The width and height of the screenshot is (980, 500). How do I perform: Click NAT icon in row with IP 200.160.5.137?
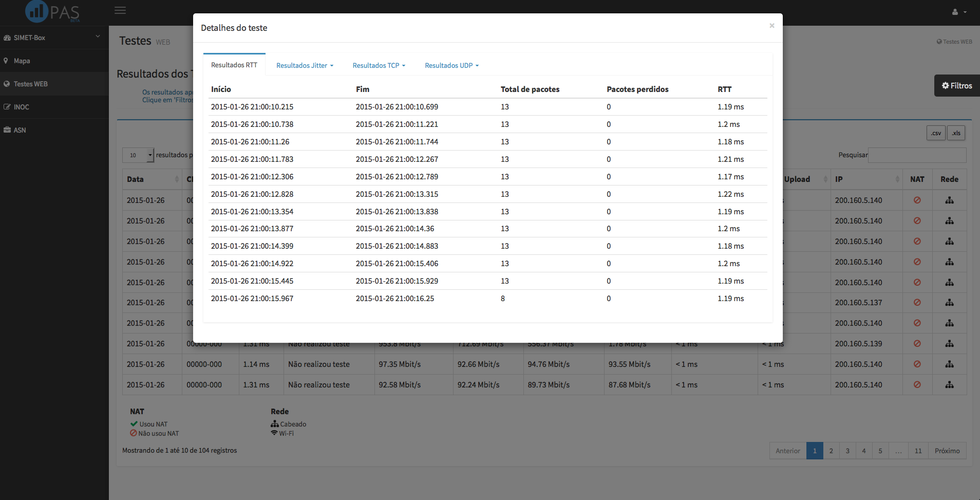tap(917, 303)
